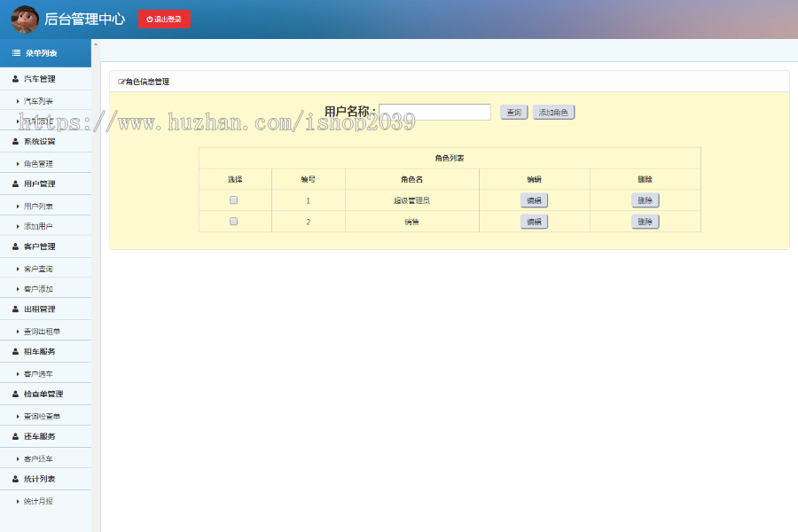Click the person icon next to 出租管理
Viewport: 798px width, 532px height.
point(15,309)
